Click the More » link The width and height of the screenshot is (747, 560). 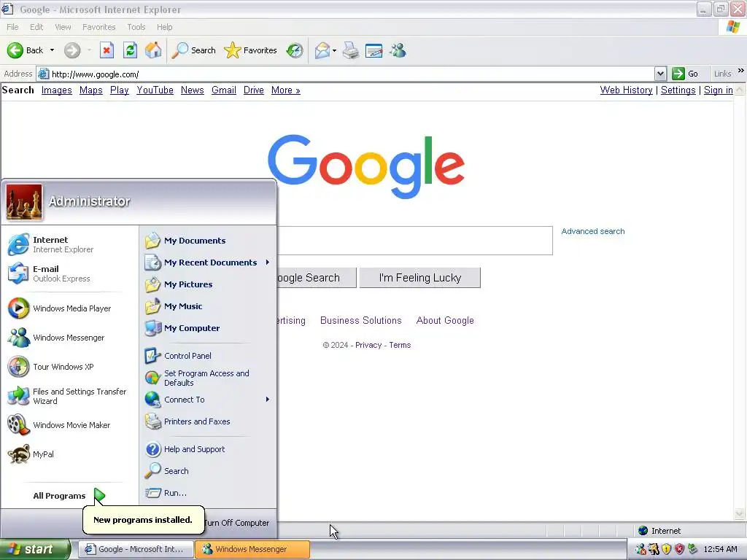tap(286, 90)
